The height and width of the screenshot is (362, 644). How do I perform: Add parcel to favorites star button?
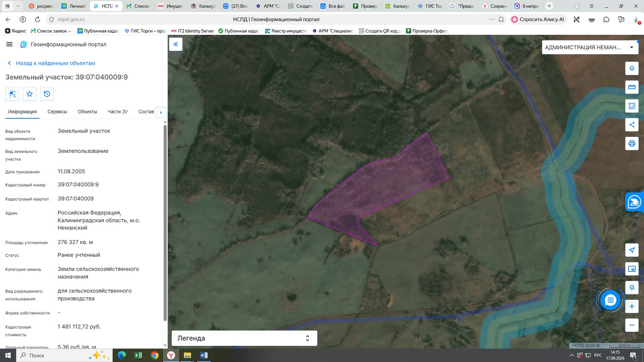pos(30,94)
